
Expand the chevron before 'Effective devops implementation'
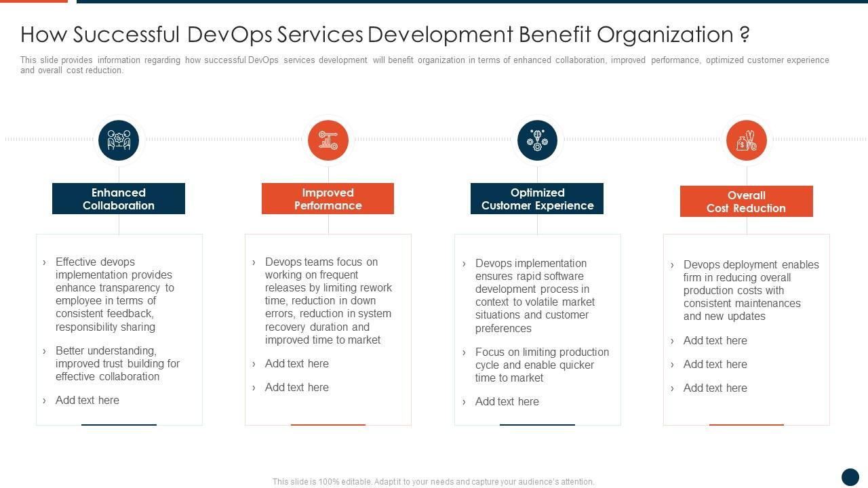click(45, 262)
